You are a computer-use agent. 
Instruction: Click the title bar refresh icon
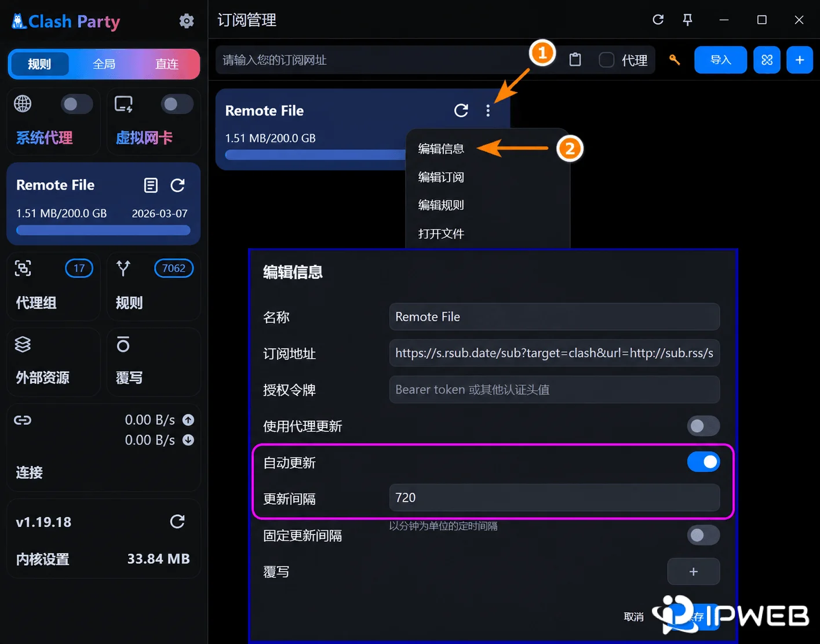coord(658,20)
